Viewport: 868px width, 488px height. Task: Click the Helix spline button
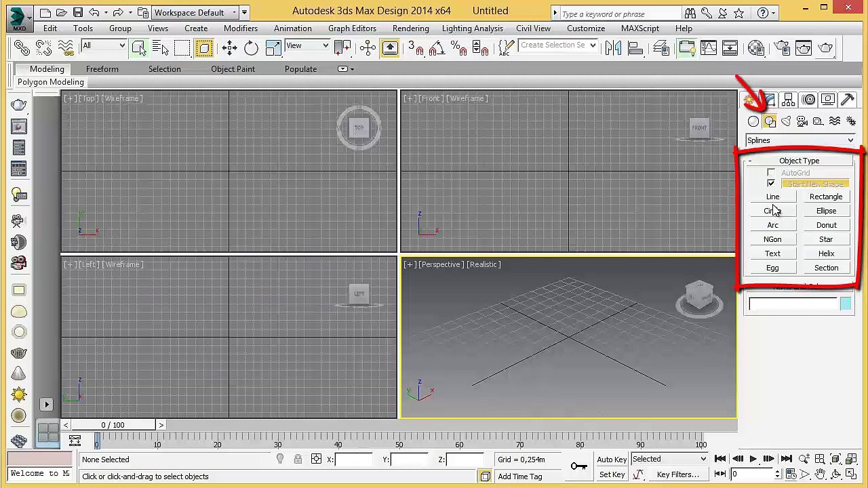[x=826, y=253]
